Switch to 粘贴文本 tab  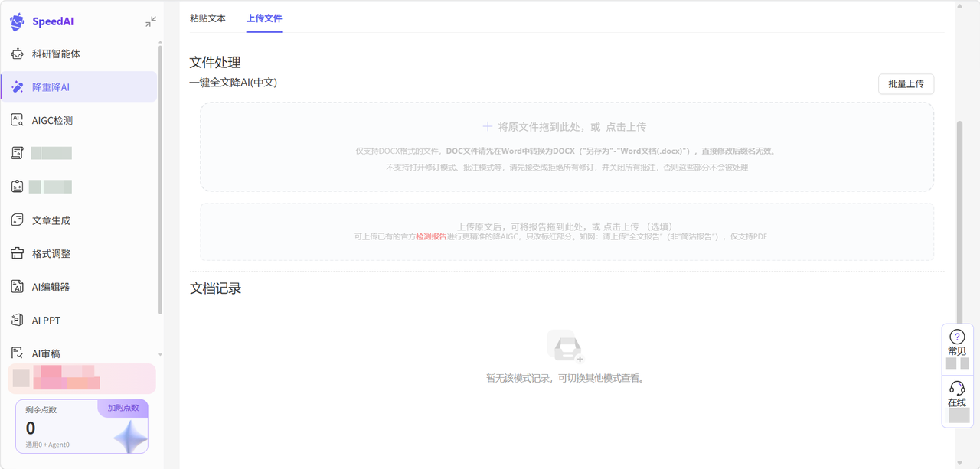[207, 18]
